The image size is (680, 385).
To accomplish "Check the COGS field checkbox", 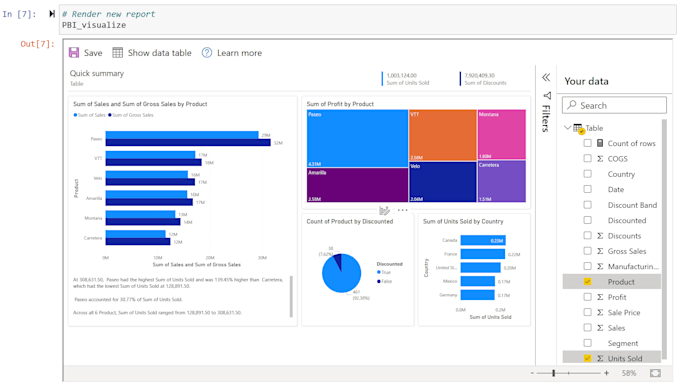I will click(x=587, y=158).
